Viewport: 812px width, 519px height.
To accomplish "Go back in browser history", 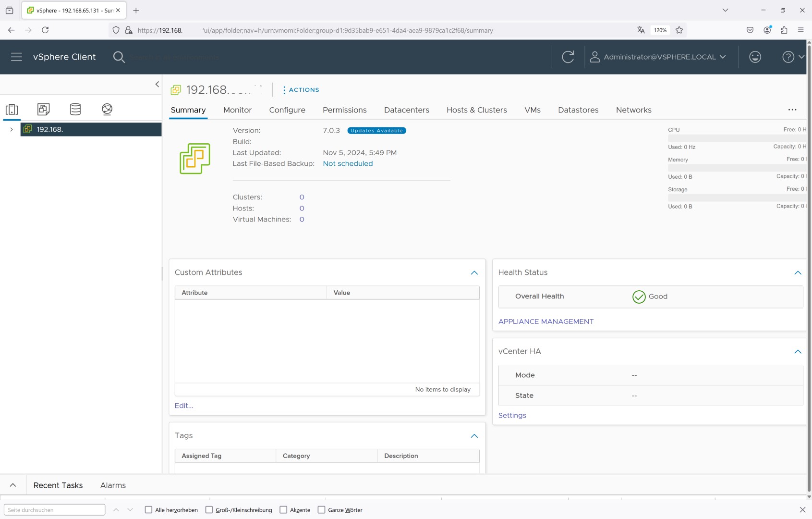I will (11, 30).
